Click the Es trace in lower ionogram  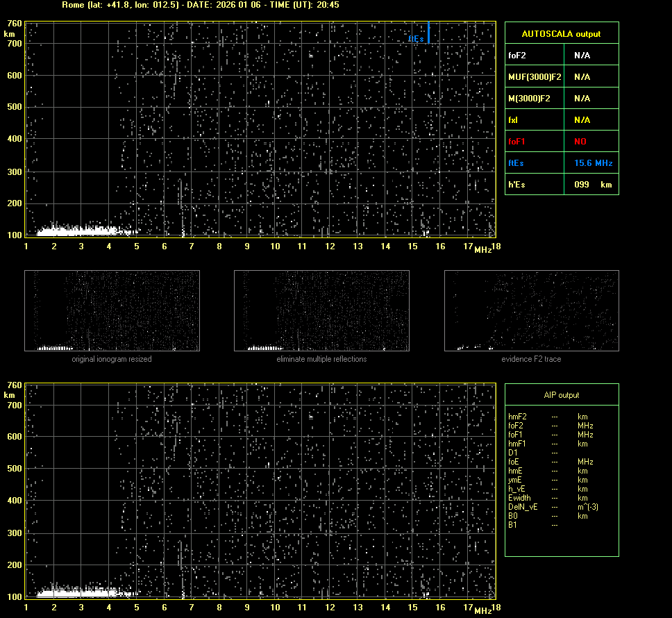coord(76,592)
